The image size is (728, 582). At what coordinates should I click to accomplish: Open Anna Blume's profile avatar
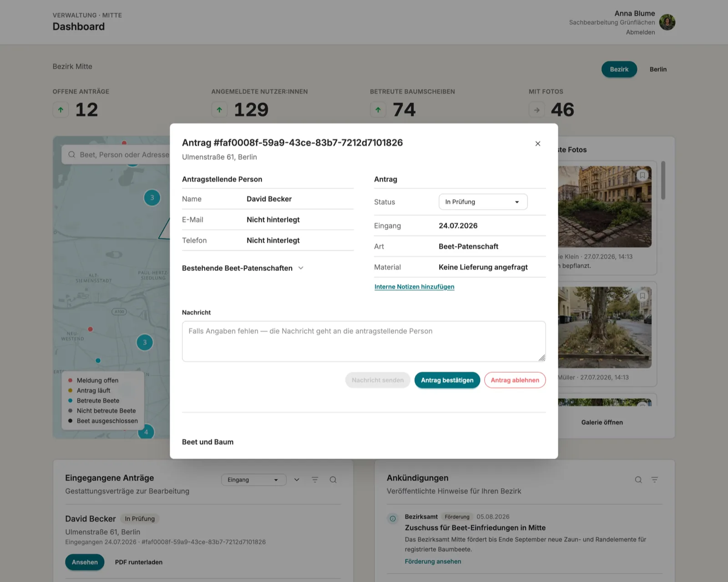667,22
